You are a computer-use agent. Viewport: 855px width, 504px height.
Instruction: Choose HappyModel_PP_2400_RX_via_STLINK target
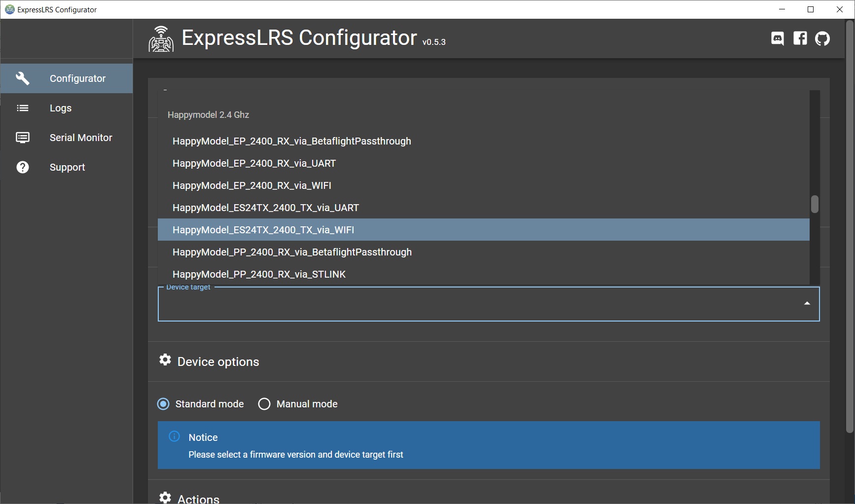tap(484, 274)
